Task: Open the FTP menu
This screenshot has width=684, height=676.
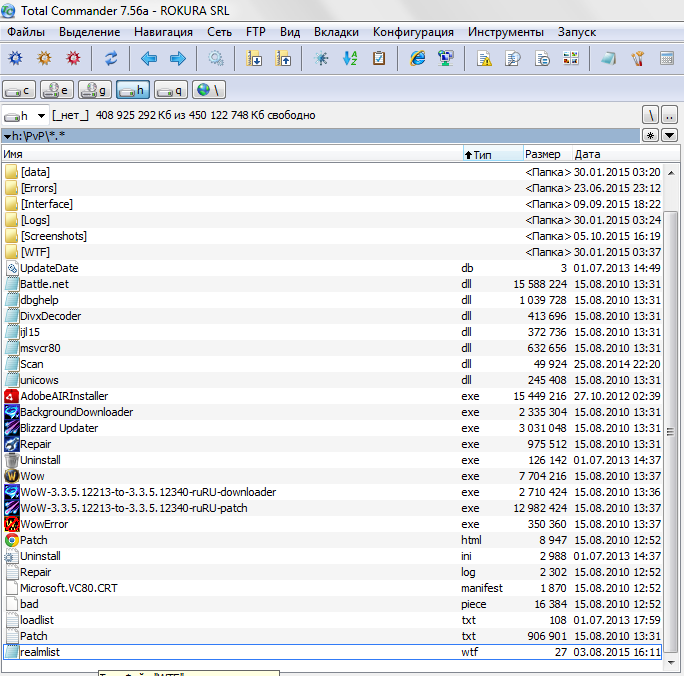Action: tap(256, 32)
